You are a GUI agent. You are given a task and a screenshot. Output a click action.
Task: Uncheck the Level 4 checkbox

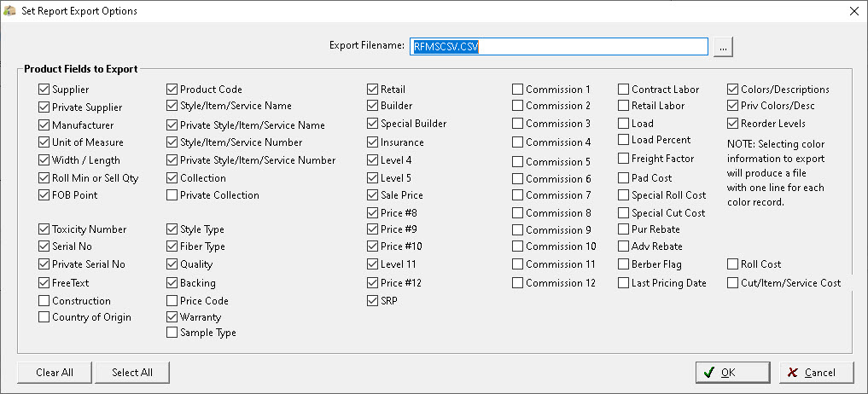[373, 160]
